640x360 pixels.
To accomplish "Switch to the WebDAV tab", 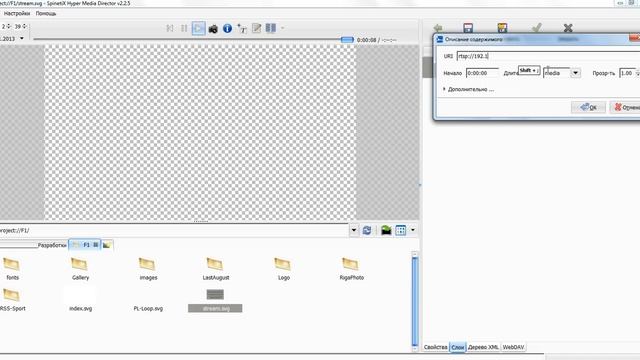I will coord(513,347).
